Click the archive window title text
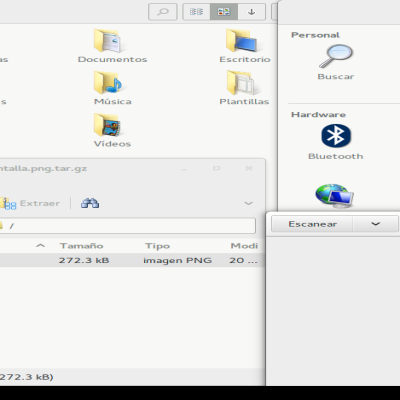The width and height of the screenshot is (400, 400). click(x=43, y=168)
